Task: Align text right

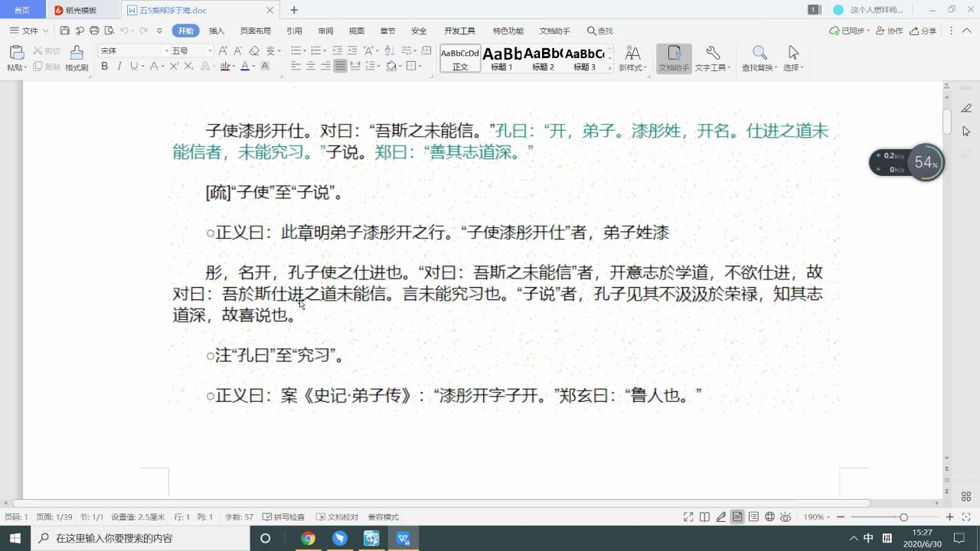Action: [x=325, y=67]
